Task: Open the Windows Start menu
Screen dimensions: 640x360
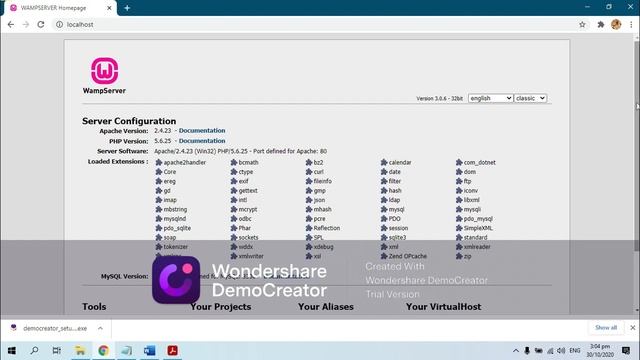Action: pyautogui.click(x=11, y=351)
